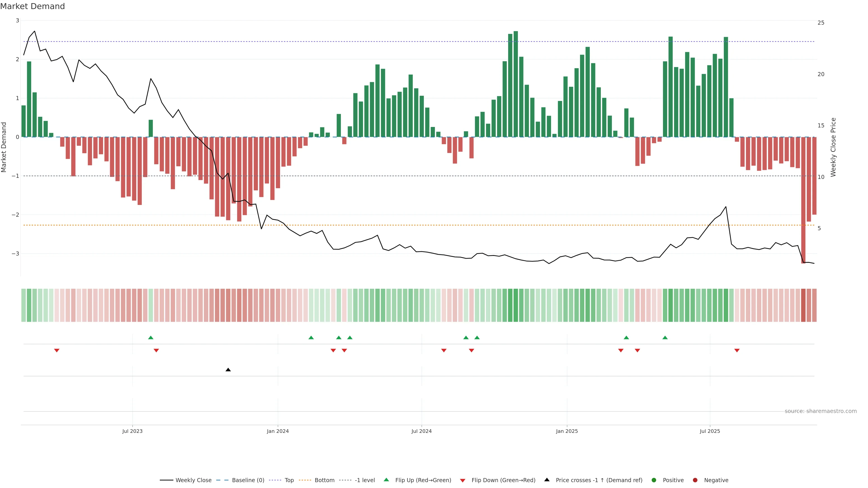Click the darkest red heatmap cell at far right

[x=803, y=305]
